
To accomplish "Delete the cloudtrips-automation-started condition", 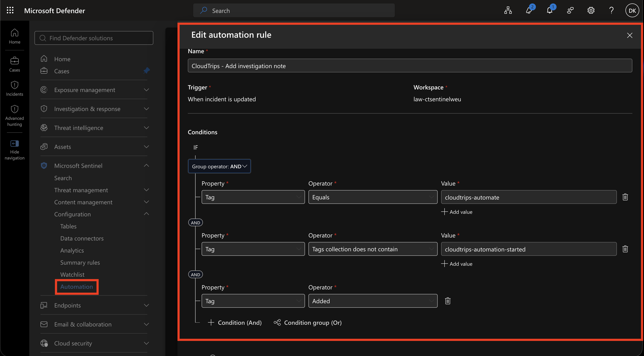I will [625, 249].
